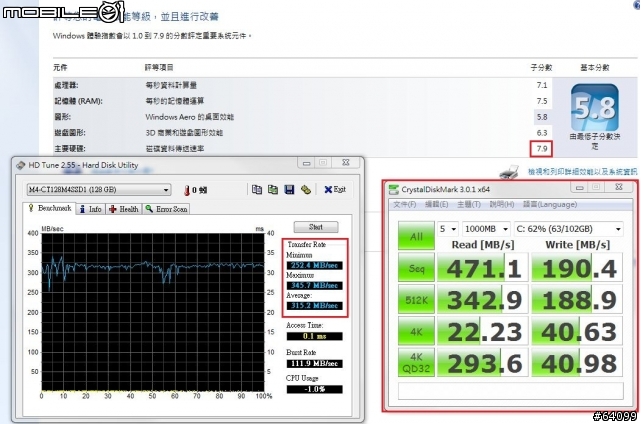Click the 190.4 sequential write value

(577, 268)
